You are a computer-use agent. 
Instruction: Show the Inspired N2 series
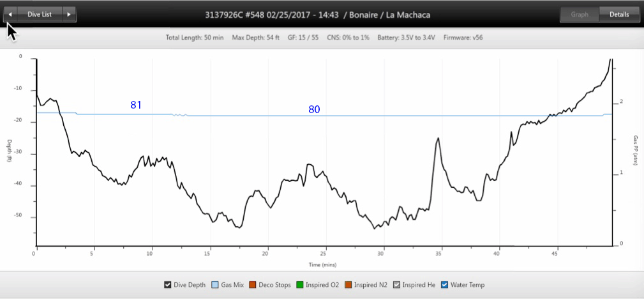click(x=348, y=285)
